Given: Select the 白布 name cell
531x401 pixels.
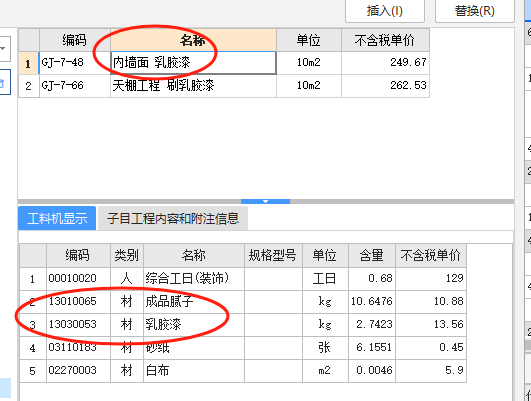Looking at the screenshot, I should pos(194,371).
